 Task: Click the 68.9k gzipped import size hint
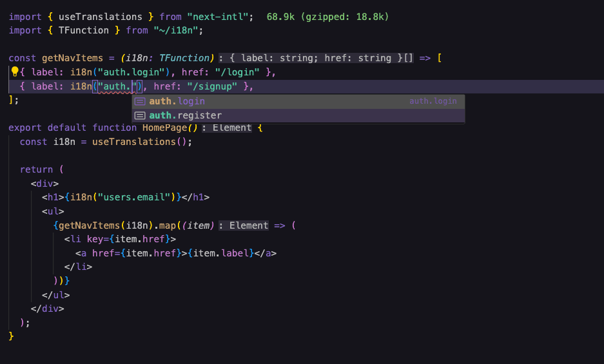tap(327, 16)
